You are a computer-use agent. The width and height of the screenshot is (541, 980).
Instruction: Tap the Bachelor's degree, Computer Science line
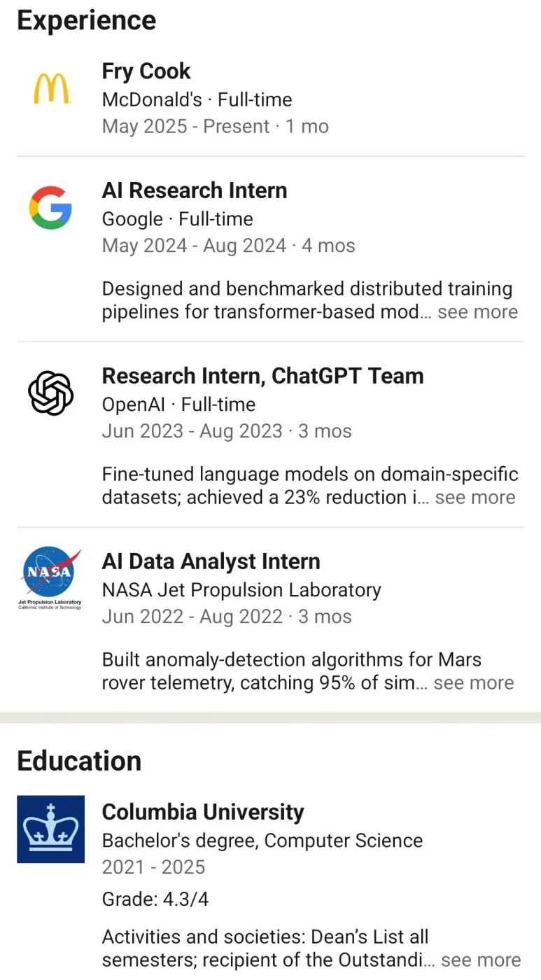pyautogui.click(x=262, y=841)
